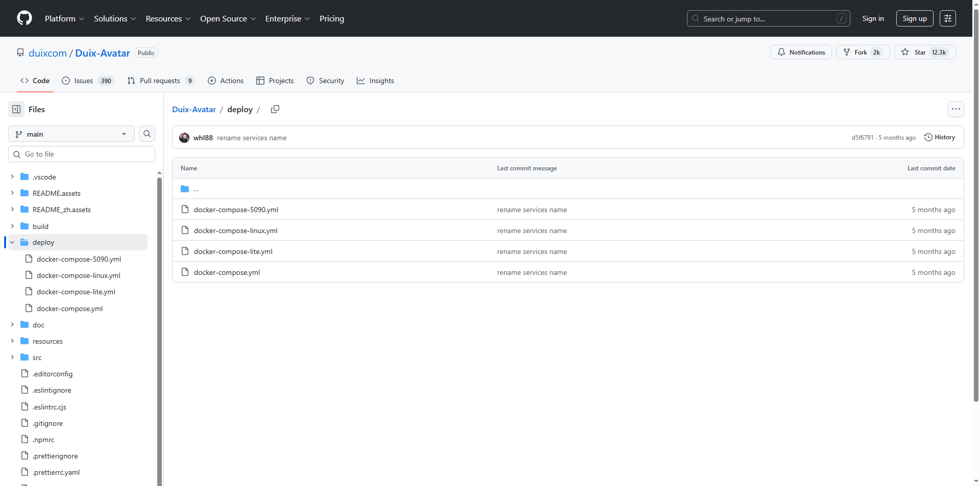Collapse the file tree side panel
Viewport: 980px width, 486px height.
(16, 109)
